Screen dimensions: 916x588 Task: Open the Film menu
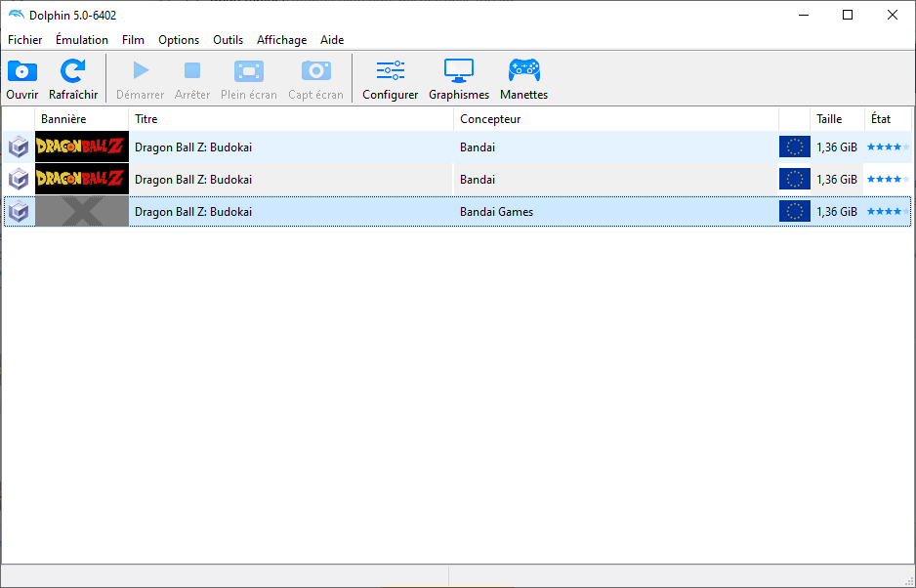pos(133,40)
